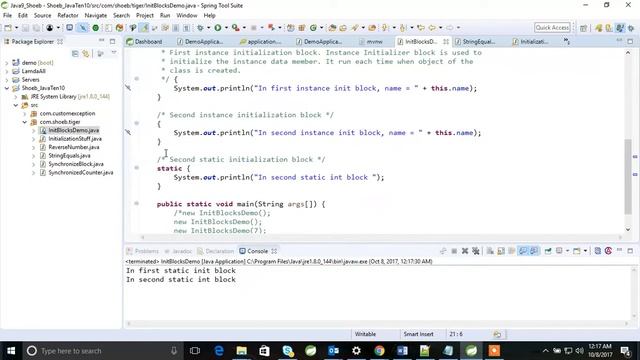The width and height of the screenshot is (640, 360).
Task: Click Collapse All icon in Package Explorer
Action: (x=75, y=53)
